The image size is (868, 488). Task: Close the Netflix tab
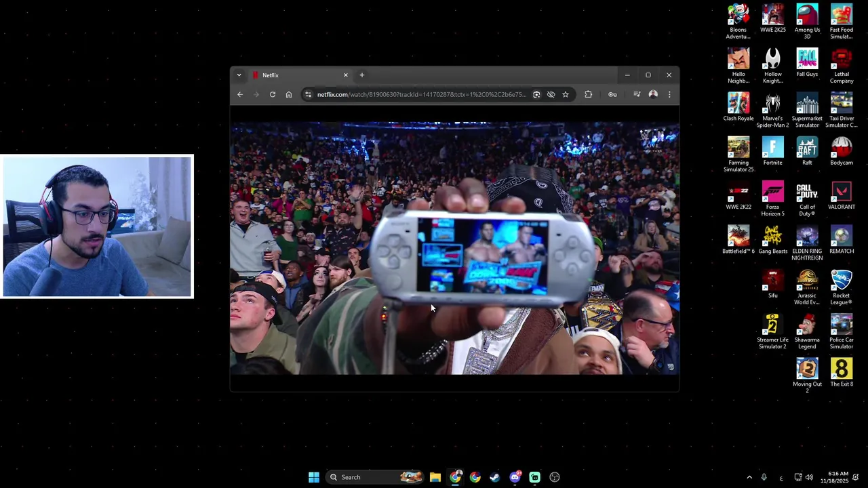point(346,75)
